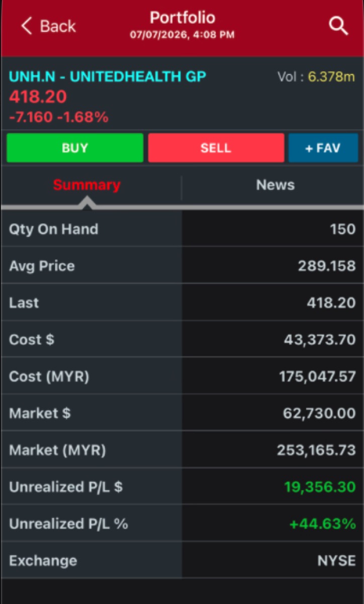Select the UNH.N - UNITEDHEALTH GP title
Viewport: 364px width, 604px height.
pos(108,77)
